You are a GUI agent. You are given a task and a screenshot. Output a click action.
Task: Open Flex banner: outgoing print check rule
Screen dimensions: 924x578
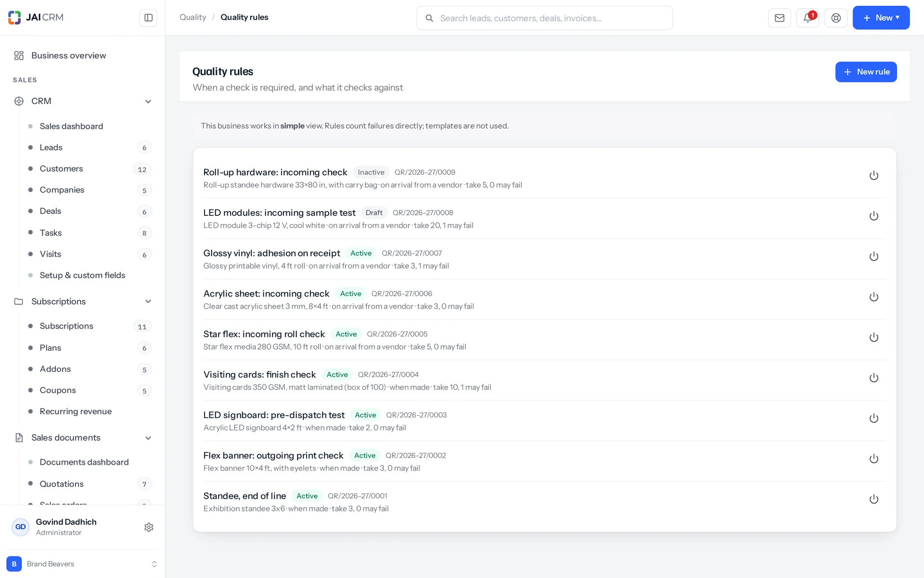pyautogui.click(x=273, y=455)
